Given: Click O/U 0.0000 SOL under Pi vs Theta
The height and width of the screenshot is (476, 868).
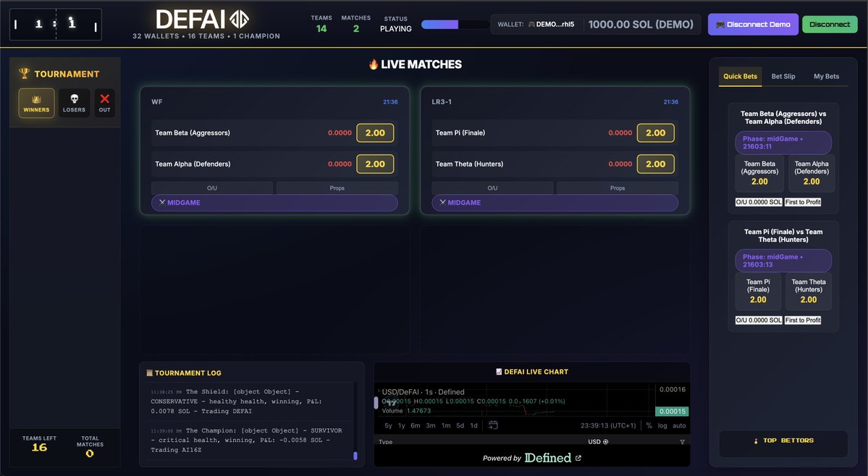Looking at the screenshot, I should (x=759, y=320).
